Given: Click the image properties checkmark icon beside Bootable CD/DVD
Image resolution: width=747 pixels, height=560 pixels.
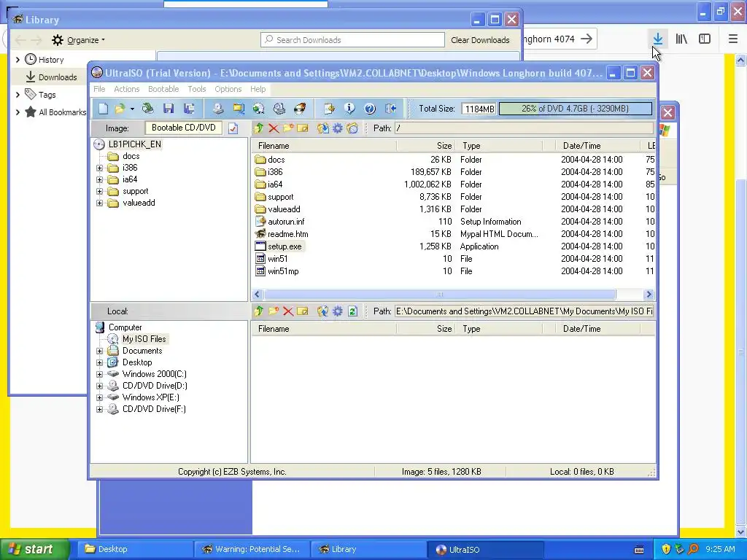Looking at the screenshot, I should pyautogui.click(x=233, y=128).
